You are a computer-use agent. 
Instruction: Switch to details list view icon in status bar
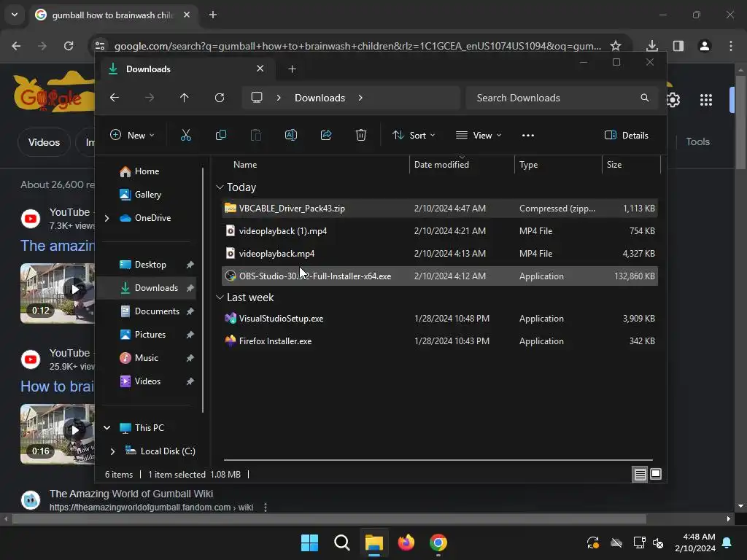[640, 474]
